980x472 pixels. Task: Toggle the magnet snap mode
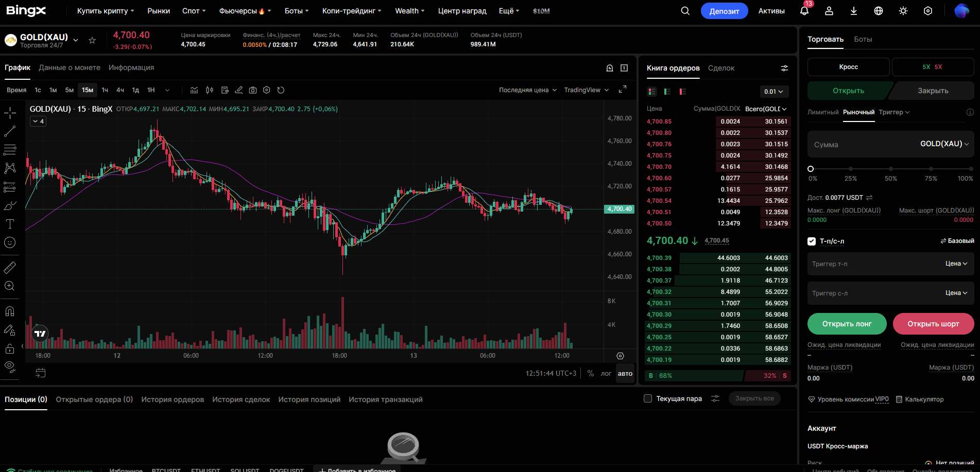(10, 311)
